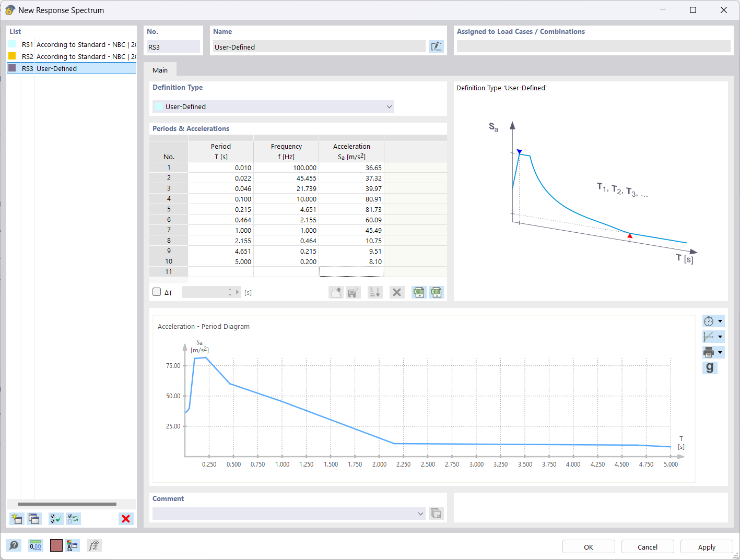Image resolution: width=740 pixels, height=560 pixels.
Task: Export the periods table to Excel
Action: point(436,292)
